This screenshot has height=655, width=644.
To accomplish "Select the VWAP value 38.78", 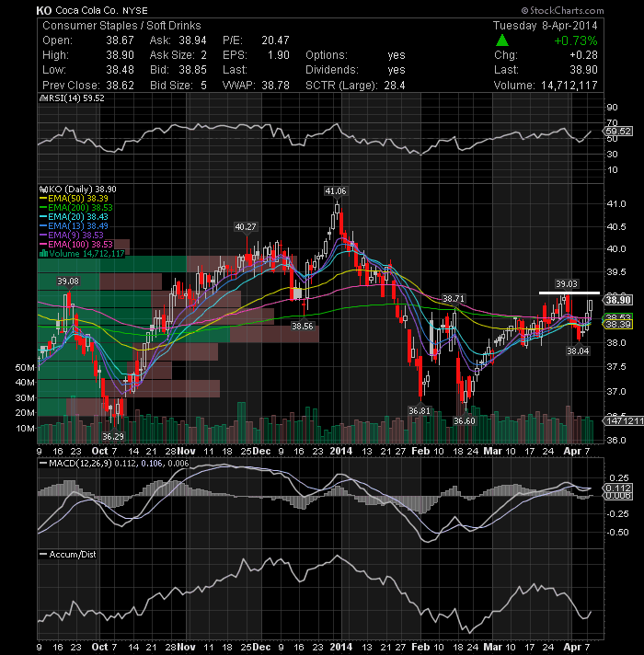I will pos(275,86).
